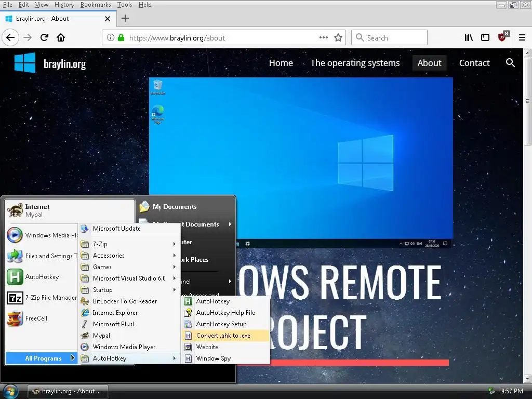Open Microsoft Plus! entry
This screenshot has width=532, height=399.
(129, 324)
